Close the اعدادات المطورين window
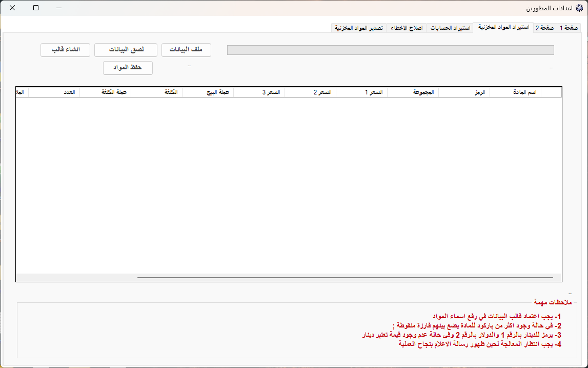The image size is (588, 368). [12, 8]
